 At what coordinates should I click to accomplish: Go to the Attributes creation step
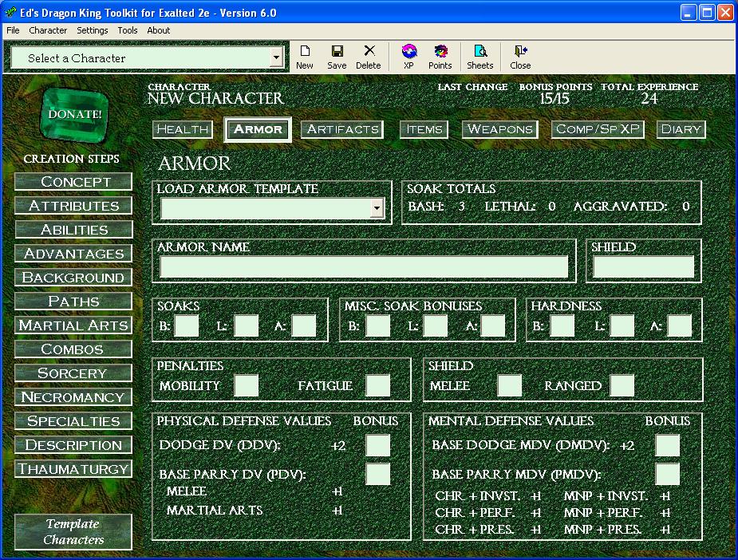(x=73, y=206)
